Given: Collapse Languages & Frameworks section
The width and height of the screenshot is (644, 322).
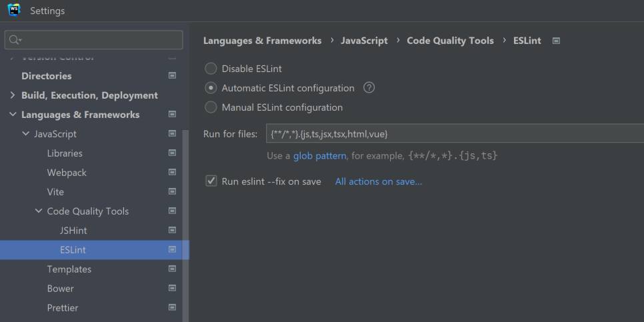Looking at the screenshot, I should (x=13, y=114).
